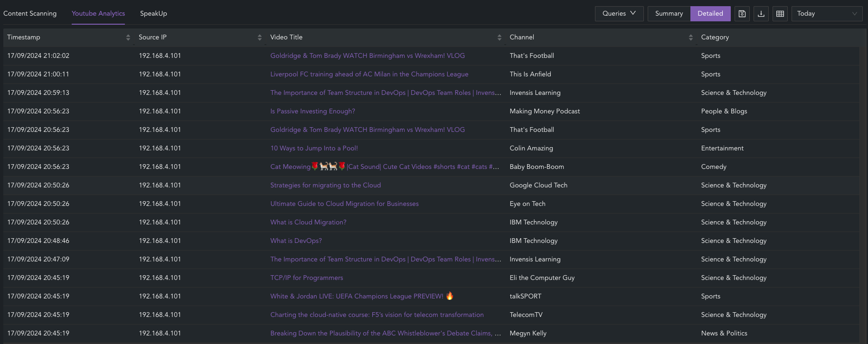
Task: Switch to Detailed view
Action: [710, 14]
